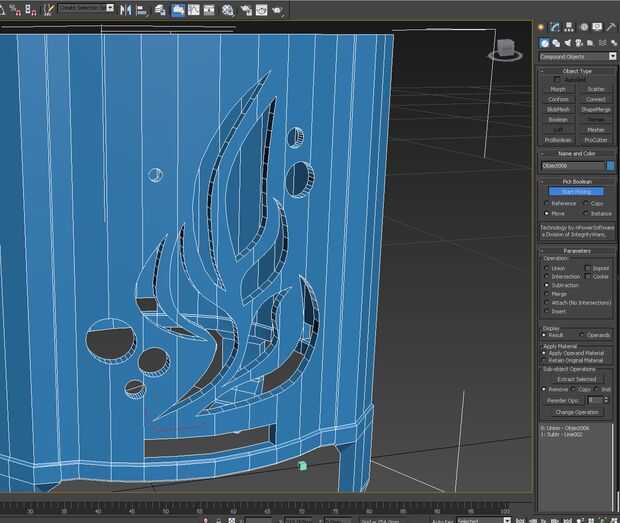Image resolution: width=620 pixels, height=523 pixels.
Task: Click the Start Picking button
Action: click(576, 191)
